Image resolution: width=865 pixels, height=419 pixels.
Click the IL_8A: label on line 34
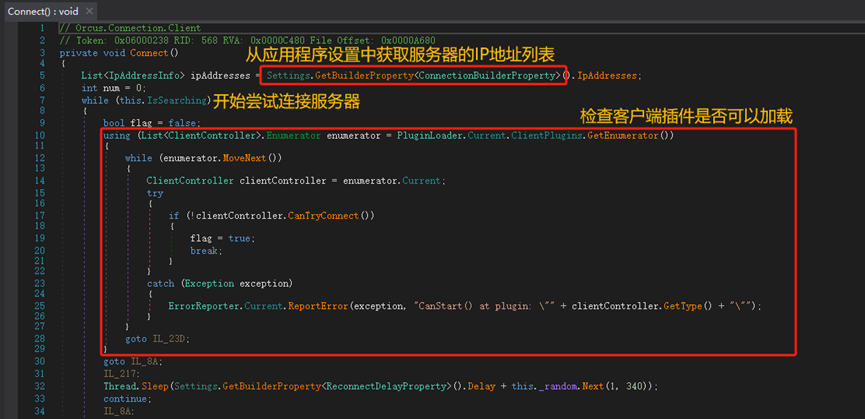pyautogui.click(x=118, y=411)
